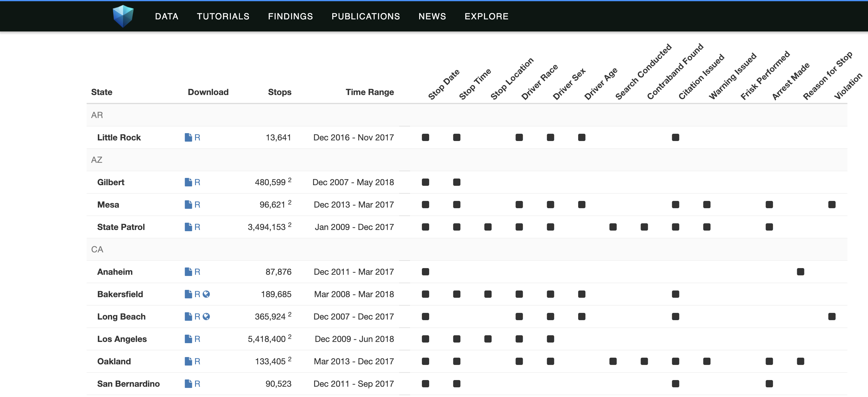The image size is (868, 397).
Task: Click the 3,494,153 stops value
Action: pyautogui.click(x=267, y=227)
